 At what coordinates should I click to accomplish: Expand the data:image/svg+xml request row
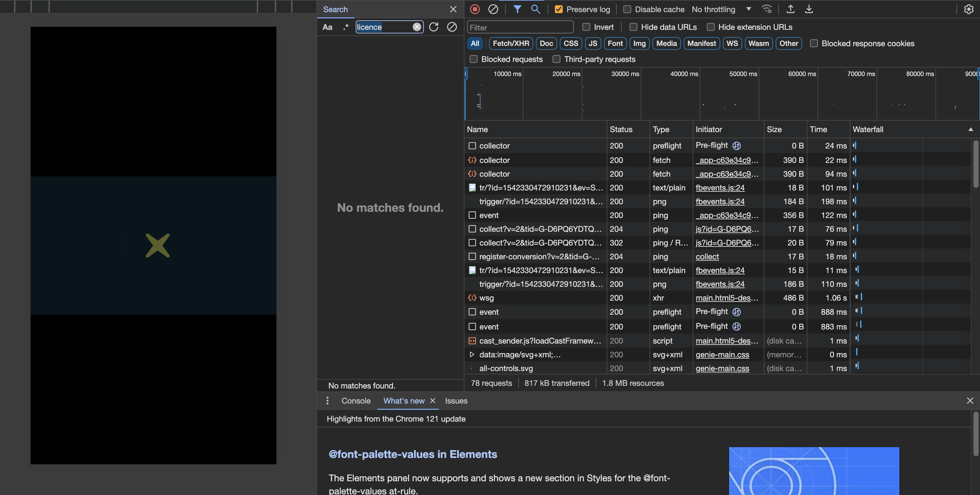coord(472,354)
